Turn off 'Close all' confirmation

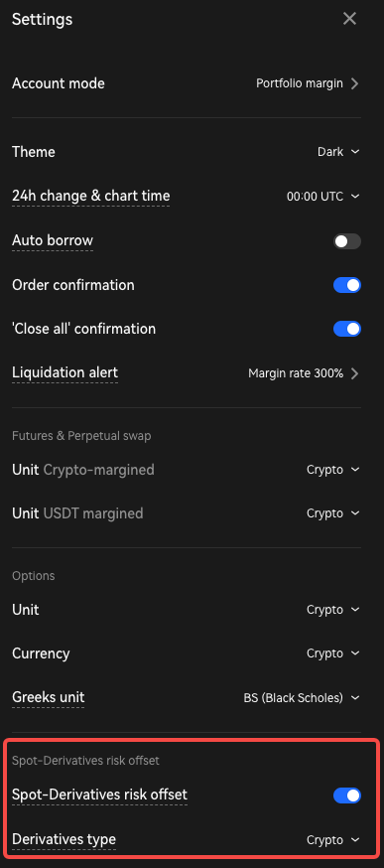347,329
